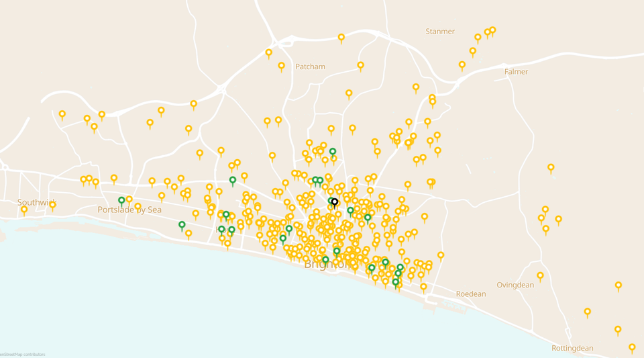Click the Patcham place label

[x=310, y=66]
